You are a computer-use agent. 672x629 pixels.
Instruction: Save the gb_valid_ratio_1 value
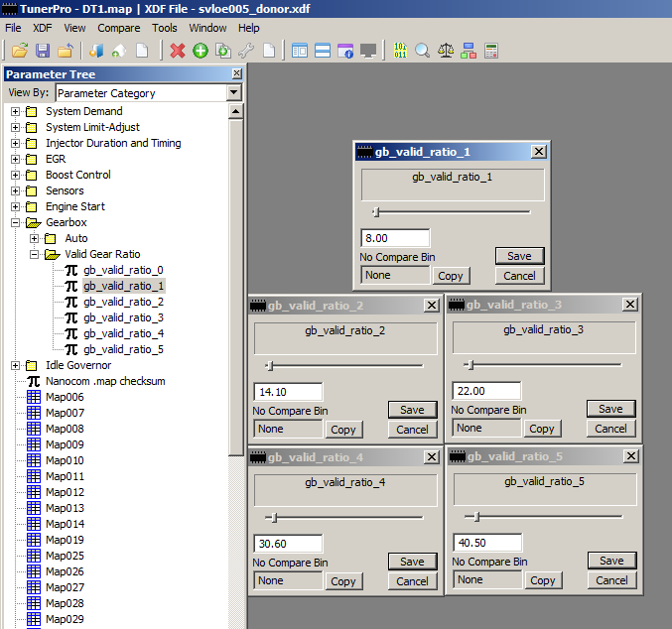(x=519, y=256)
